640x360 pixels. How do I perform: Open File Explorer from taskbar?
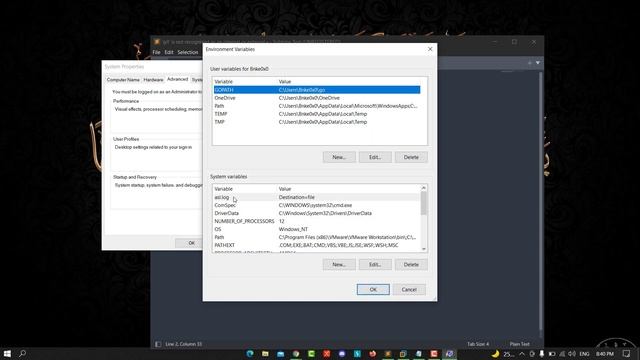pyautogui.click(x=265, y=353)
